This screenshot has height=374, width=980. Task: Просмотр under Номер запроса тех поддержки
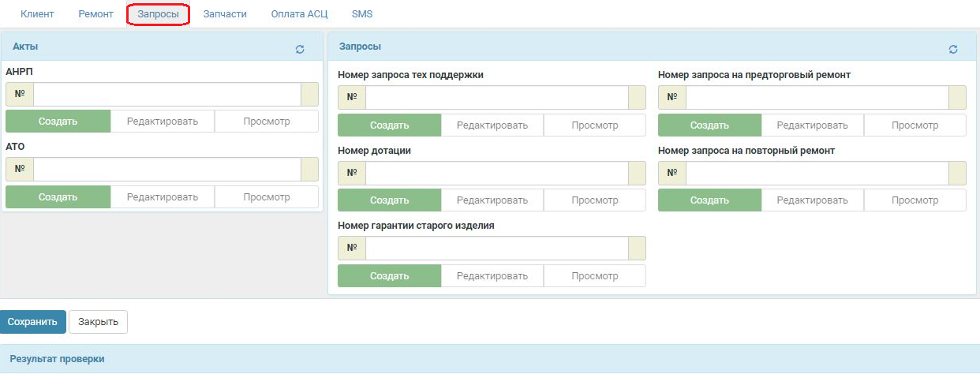pos(595,125)
